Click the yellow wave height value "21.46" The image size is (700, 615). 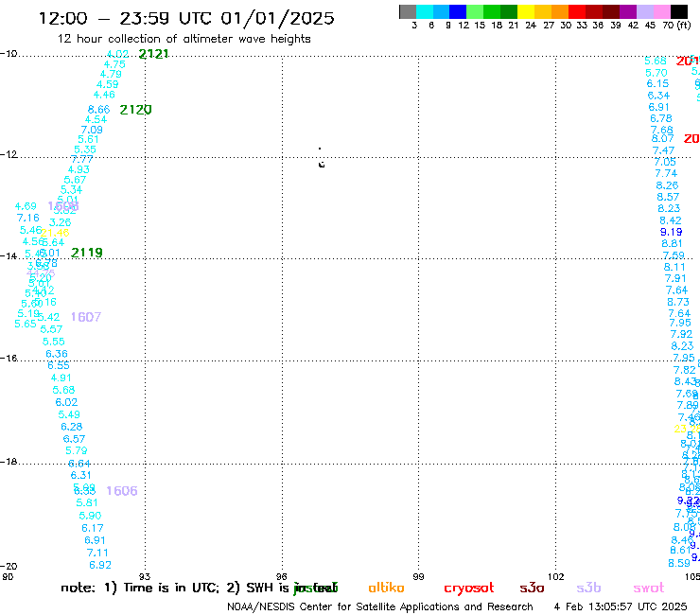point(55,233)
